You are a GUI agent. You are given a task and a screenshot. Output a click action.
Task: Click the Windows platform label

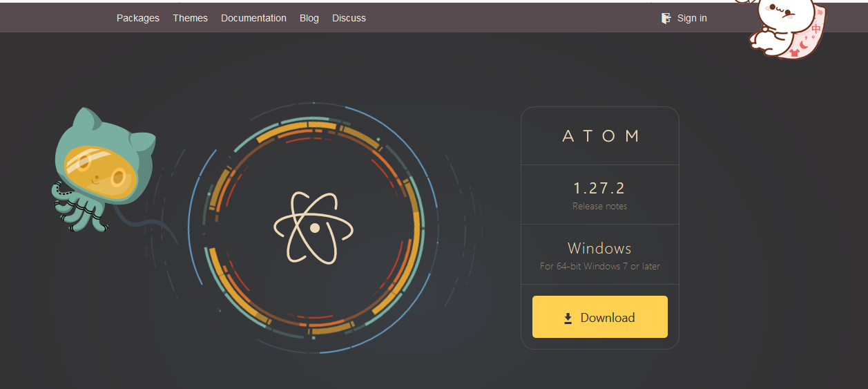click(599, 248)
